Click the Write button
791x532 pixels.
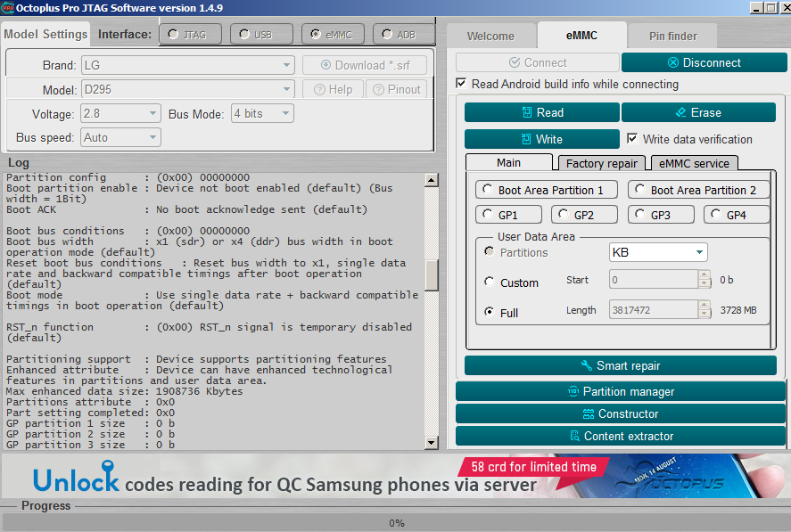tap(542, 139)
